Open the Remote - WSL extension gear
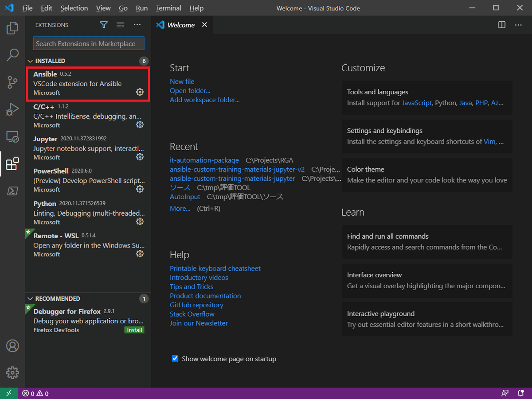 point(140,254)
